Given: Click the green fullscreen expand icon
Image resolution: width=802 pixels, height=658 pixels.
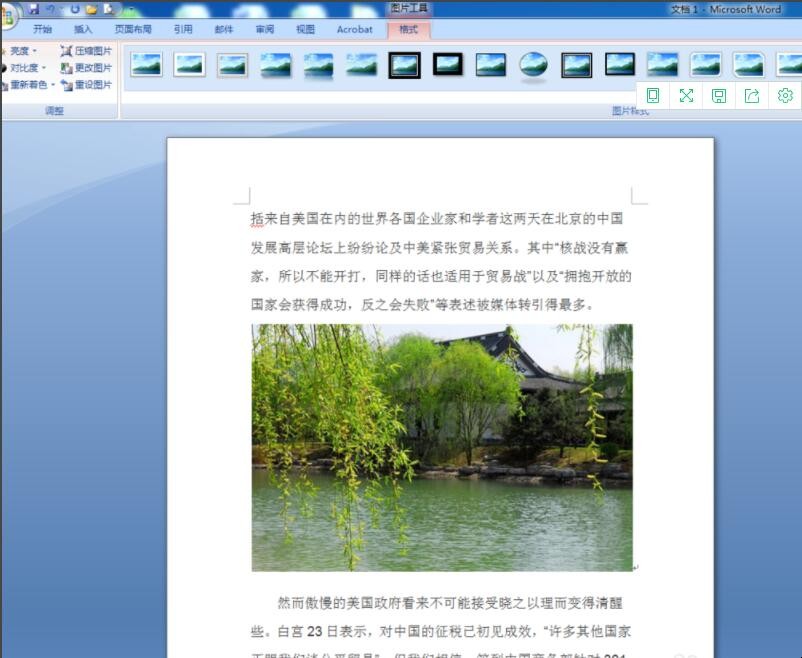Looking at the screenshot, I should [686, 96].
